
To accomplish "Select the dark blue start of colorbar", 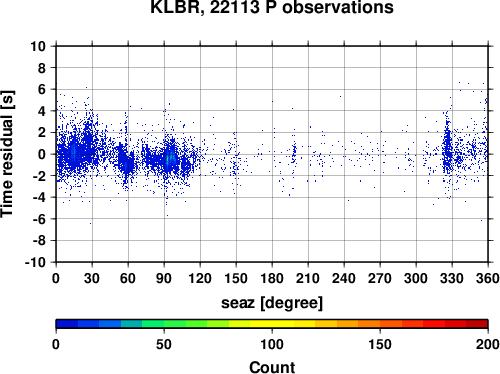I will (67, 324).
